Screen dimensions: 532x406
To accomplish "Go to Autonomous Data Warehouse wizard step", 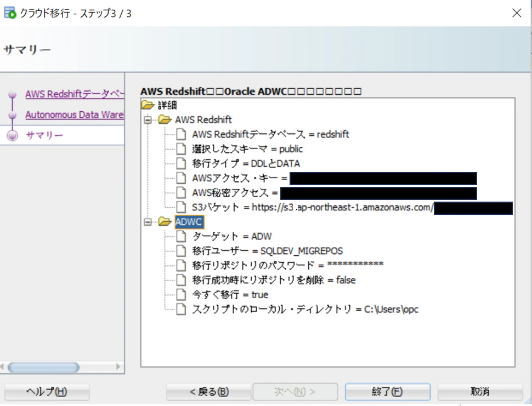I will tap(75, 115).
